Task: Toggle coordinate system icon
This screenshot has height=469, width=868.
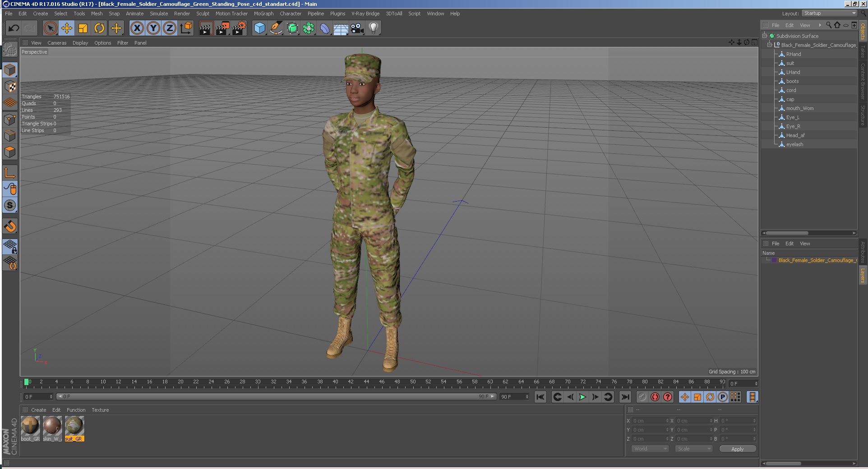Action: [x=186, y=28]
